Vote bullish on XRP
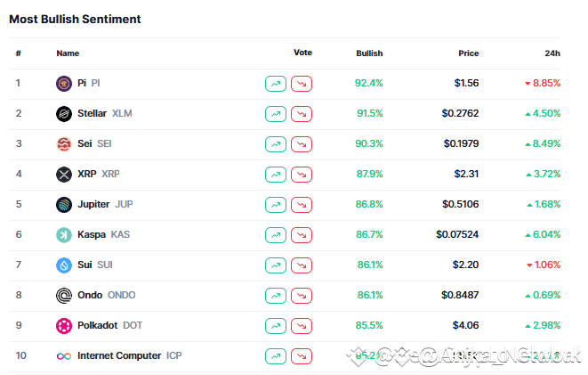The image size is (588, 375). click(x=276, y=175)
